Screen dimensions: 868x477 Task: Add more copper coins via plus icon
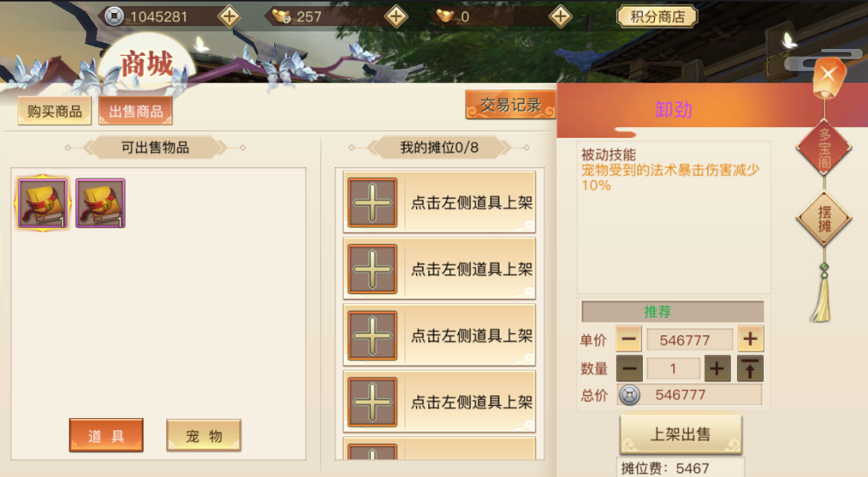click(x=229, y=17)
